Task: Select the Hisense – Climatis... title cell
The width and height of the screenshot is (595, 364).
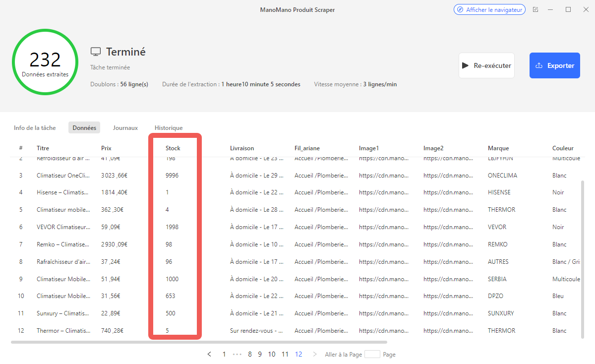Action: [x=63, y=192]
